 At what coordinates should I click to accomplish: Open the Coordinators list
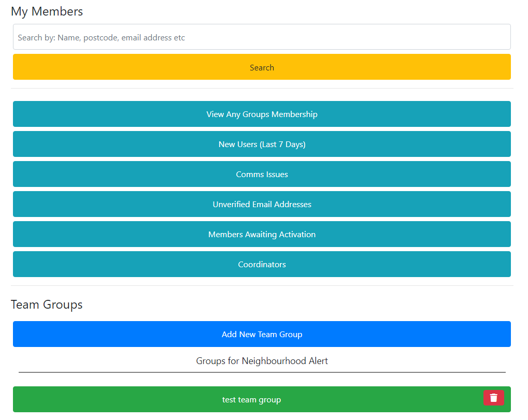(262, 264)
